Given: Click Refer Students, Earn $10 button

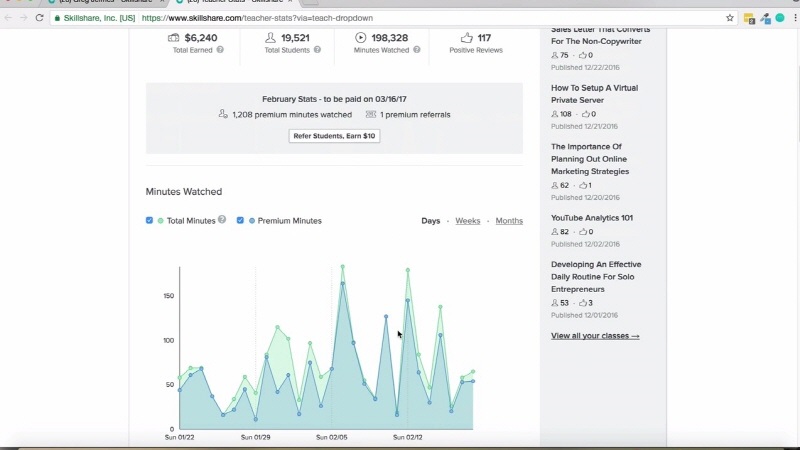Looking at the screenshot, I should click(334, 136).
